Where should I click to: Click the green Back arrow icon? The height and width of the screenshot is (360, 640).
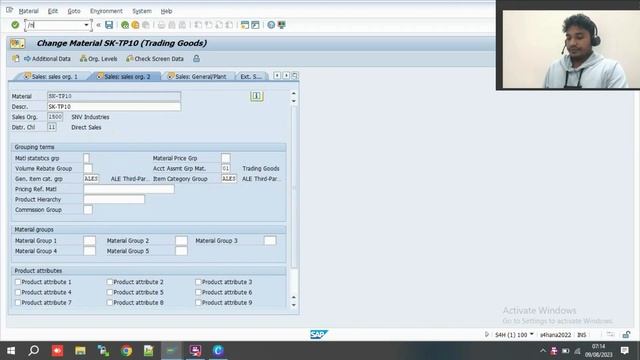coord(125,25)
